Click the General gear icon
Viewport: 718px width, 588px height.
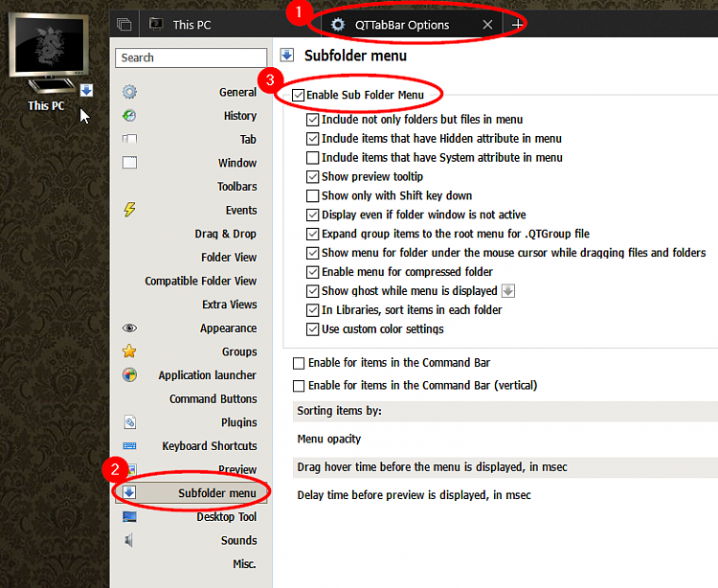(129, 92)
